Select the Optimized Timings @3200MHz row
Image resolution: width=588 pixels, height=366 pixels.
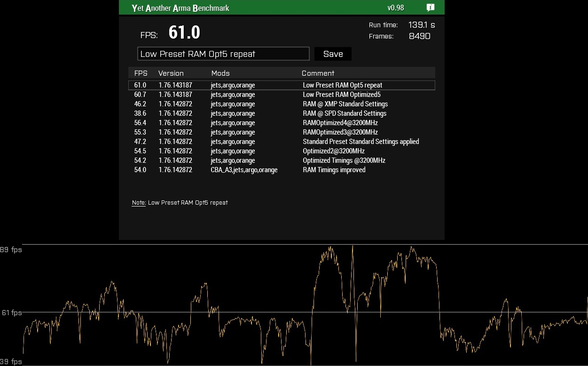click(282, 160)
